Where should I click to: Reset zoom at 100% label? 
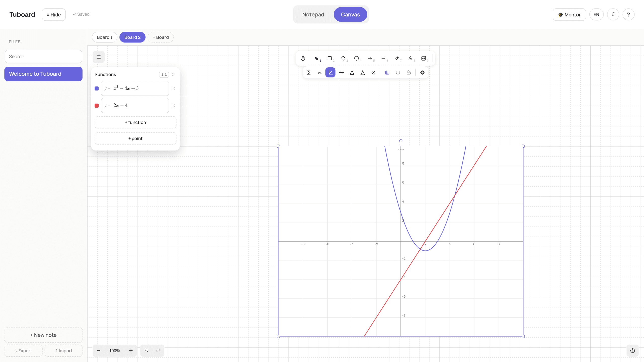click(x=115, y=351)
